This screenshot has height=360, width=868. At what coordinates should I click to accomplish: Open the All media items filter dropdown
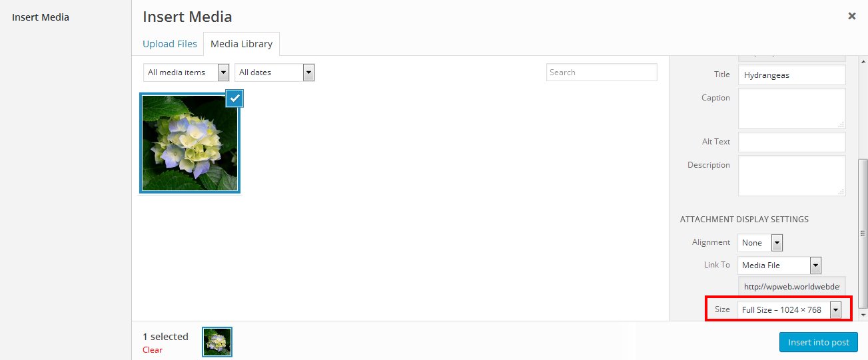pyautogui.click(x=187, y=73)
